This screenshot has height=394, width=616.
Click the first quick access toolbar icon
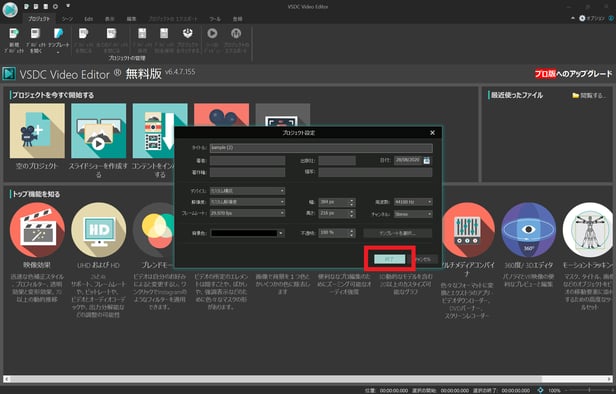[26, 7]
